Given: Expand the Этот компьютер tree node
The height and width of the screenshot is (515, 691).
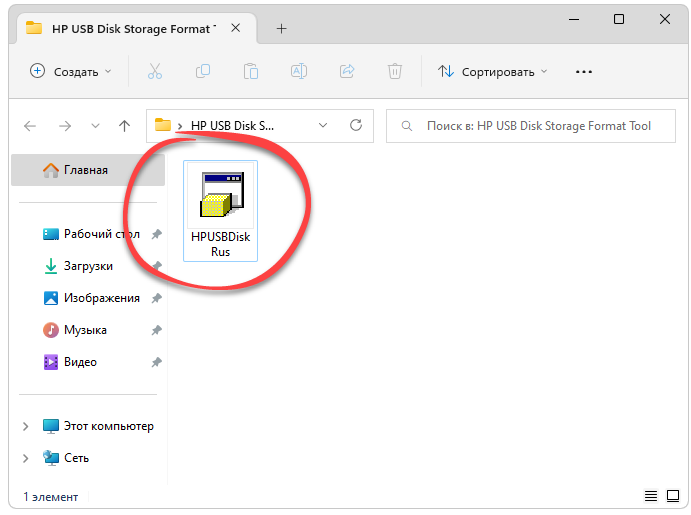Looking at the screenshot, I should (x=26, y=426).
